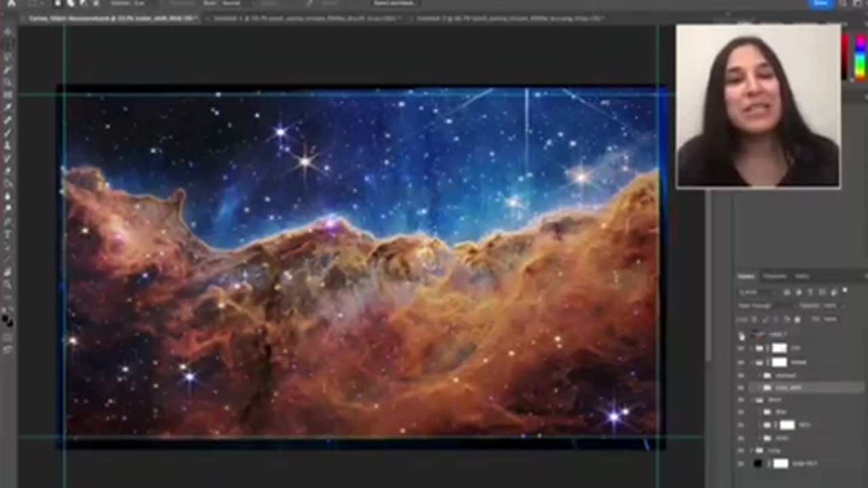
Task: Select the Eraser tool
Action: [9, 170]
